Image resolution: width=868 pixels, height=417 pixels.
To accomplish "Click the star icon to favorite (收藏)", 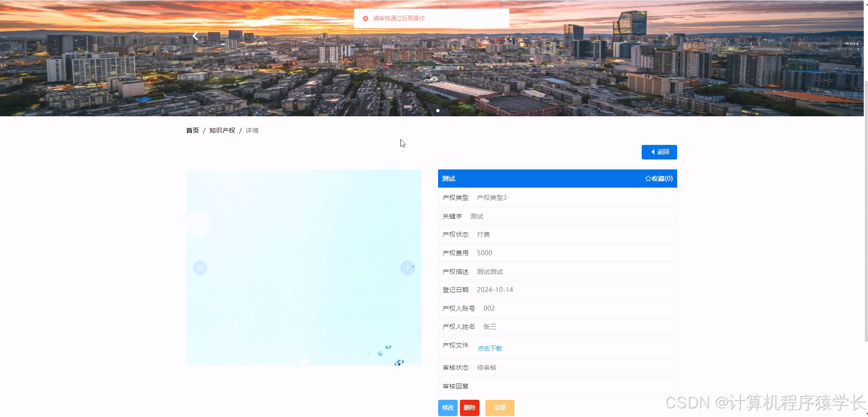I will [647, 178].
